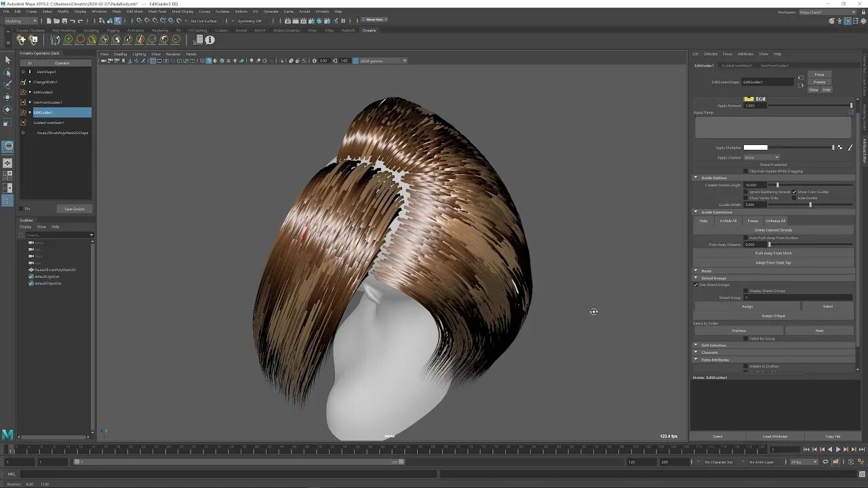Viewport: 868px width, 488px height.
Task: Collapse the Guide Operations section
Action: pos(696,212)
